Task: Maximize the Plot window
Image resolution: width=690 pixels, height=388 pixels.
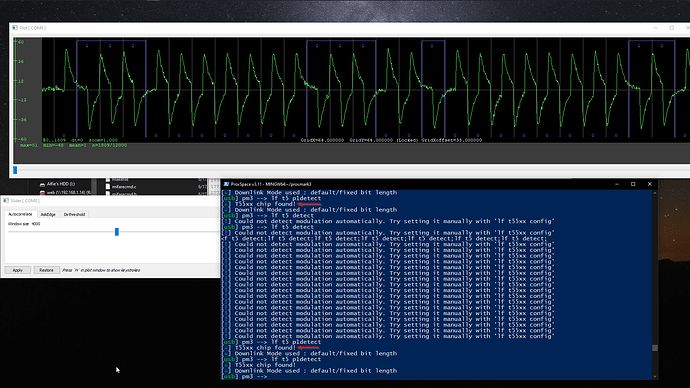Action: pos(672,28)
